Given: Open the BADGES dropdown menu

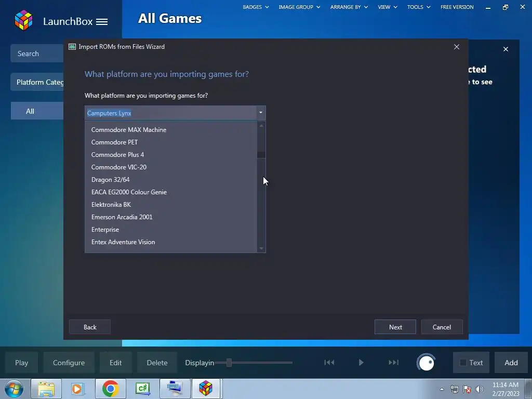Looking at the screenshot, I should 256,7.
